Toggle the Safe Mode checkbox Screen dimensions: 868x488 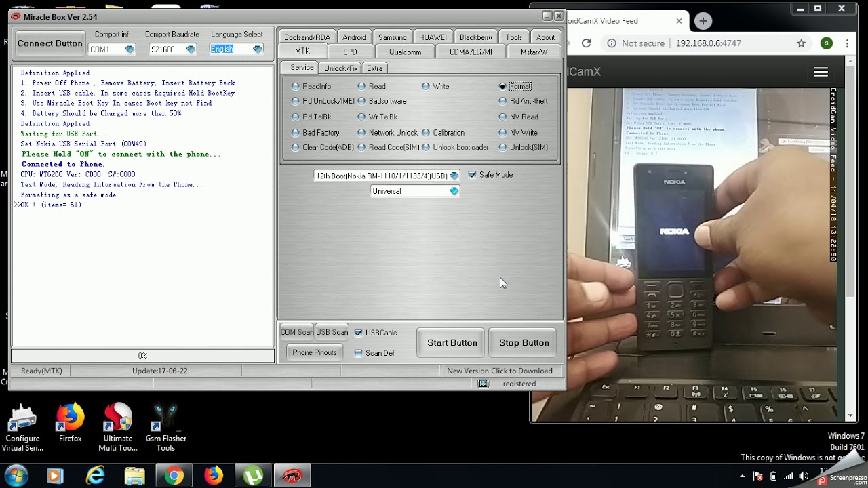pyautogui.click(x=472, y=175)
